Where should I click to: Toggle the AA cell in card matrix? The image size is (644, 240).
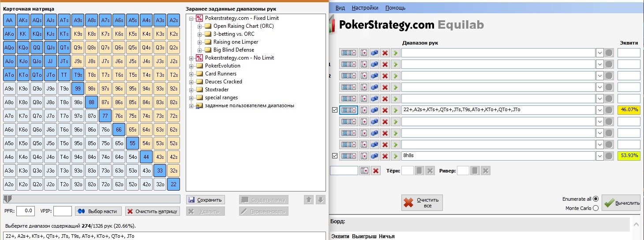point(9,20)
